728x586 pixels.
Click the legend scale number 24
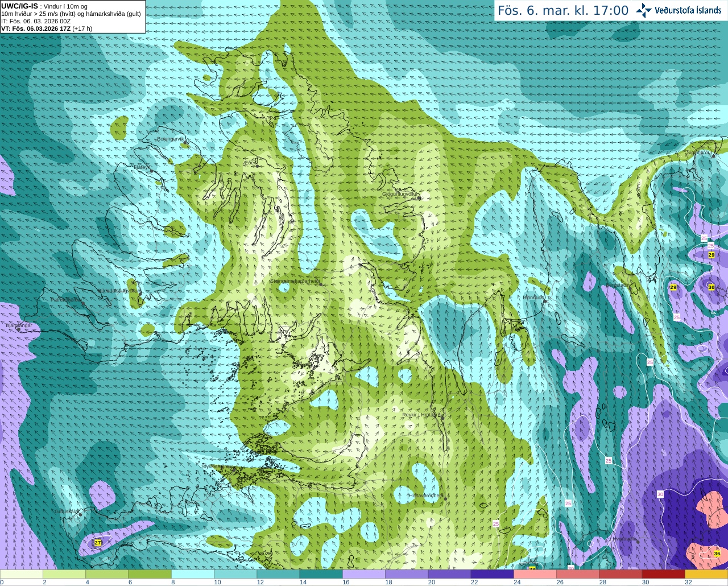[x=517, y=582]
